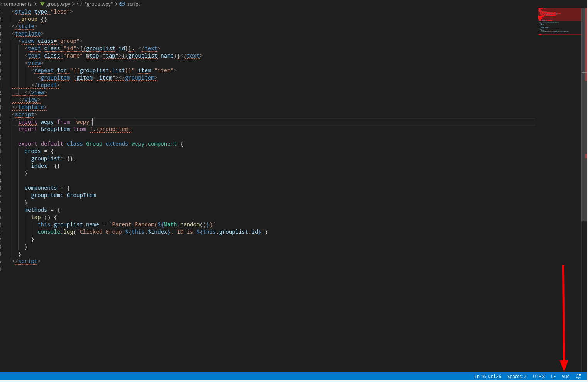Click the 'wepy' module name on the import line
The image size is (588, 382).
click(x=83, y=122)
